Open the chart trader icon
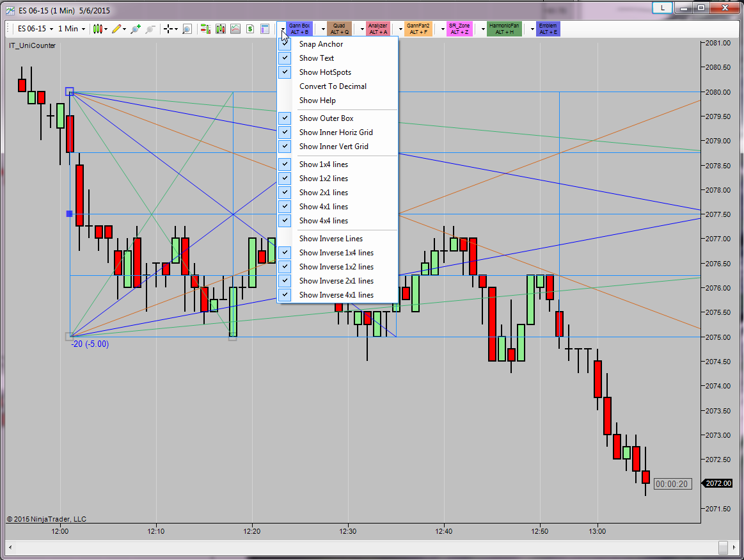This screenshot has height=560, width=744. (x=205, y=29)
